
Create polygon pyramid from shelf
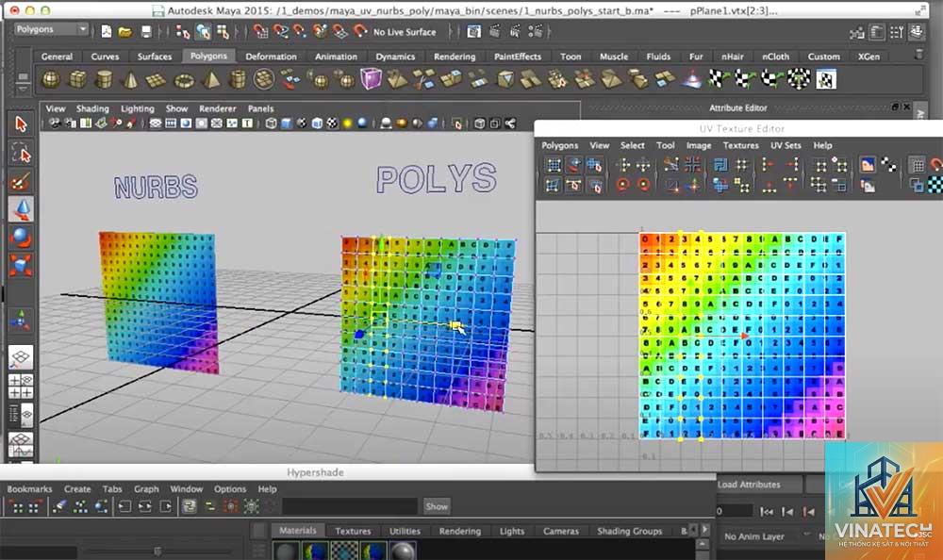211,79
